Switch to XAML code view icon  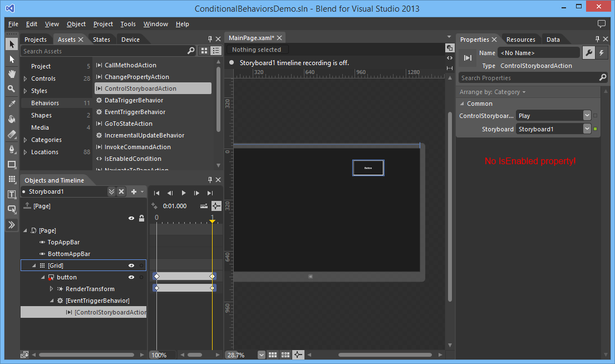coord(450,58)
